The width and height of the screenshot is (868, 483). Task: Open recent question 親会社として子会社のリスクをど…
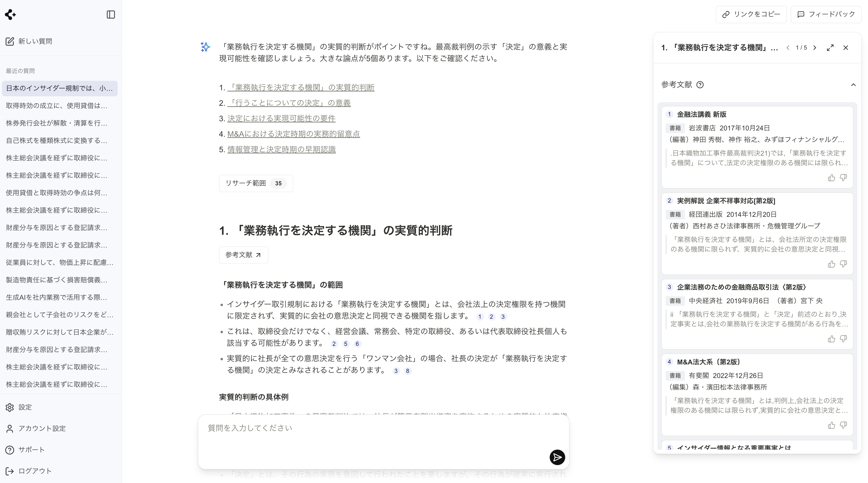[60, 315]
